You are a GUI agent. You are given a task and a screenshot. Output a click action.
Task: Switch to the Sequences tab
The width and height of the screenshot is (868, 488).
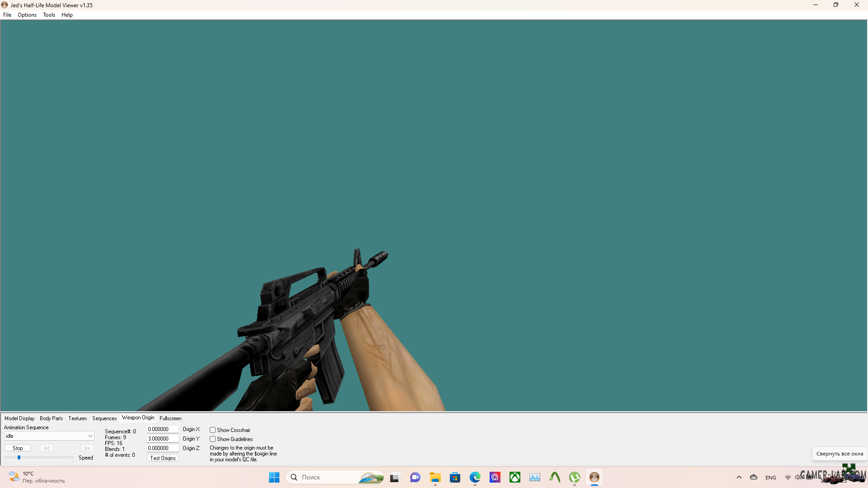[104, 418]
